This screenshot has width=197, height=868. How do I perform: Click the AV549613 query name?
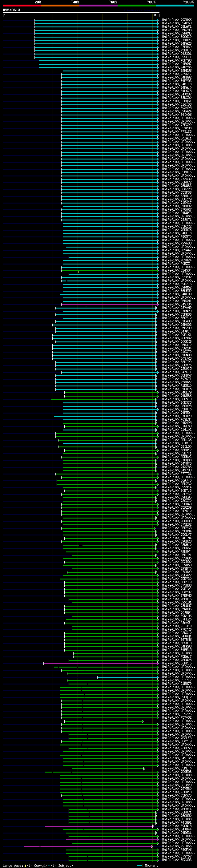pyautogui.click(x=11, y=10)
